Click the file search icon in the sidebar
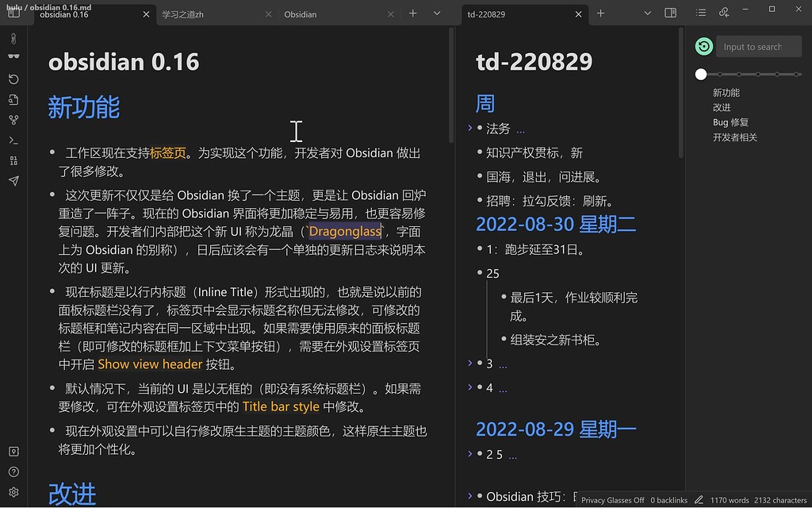Screen dimensions: 812x508 point(13,99)
